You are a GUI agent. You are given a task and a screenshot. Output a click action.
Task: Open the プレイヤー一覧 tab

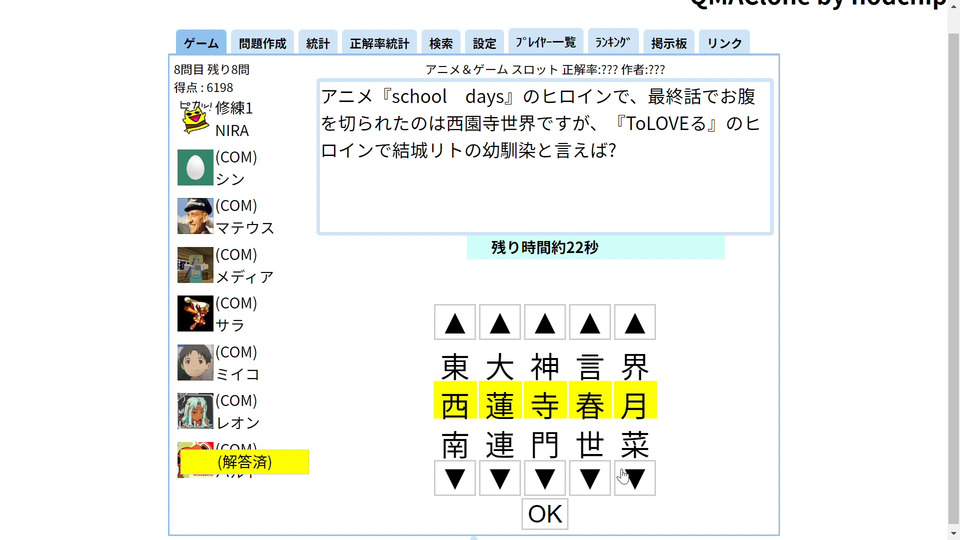coord(546,42)
